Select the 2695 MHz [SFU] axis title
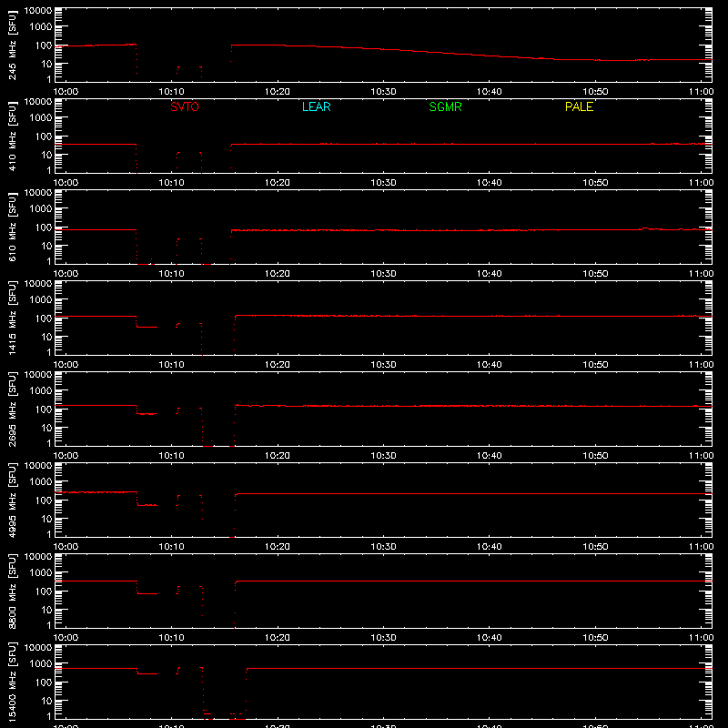Screen dimensions: 728x728 coord(13,409)
